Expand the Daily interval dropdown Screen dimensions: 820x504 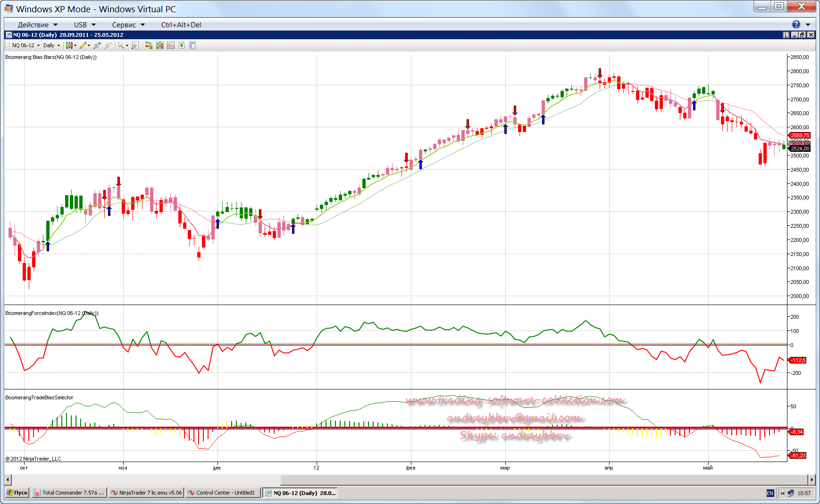pos(51,45)
